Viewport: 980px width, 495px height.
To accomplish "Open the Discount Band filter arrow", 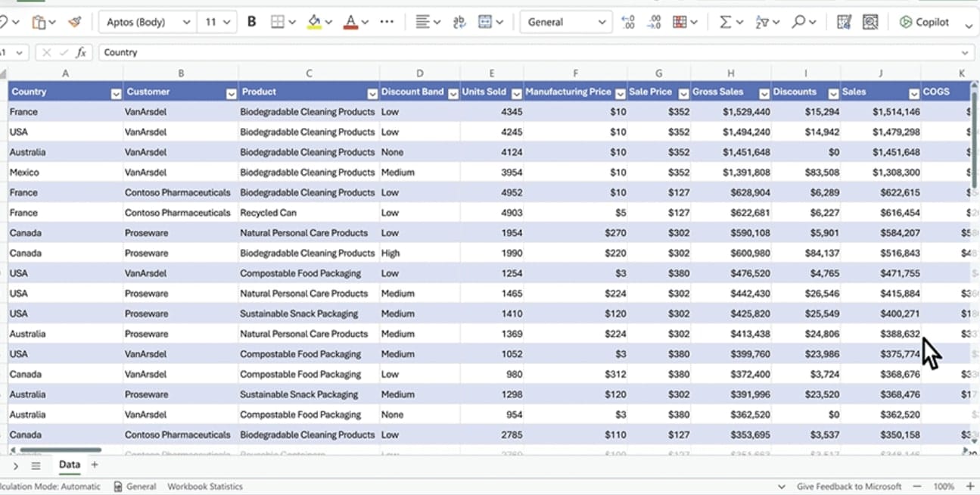I will coord(452,94).
